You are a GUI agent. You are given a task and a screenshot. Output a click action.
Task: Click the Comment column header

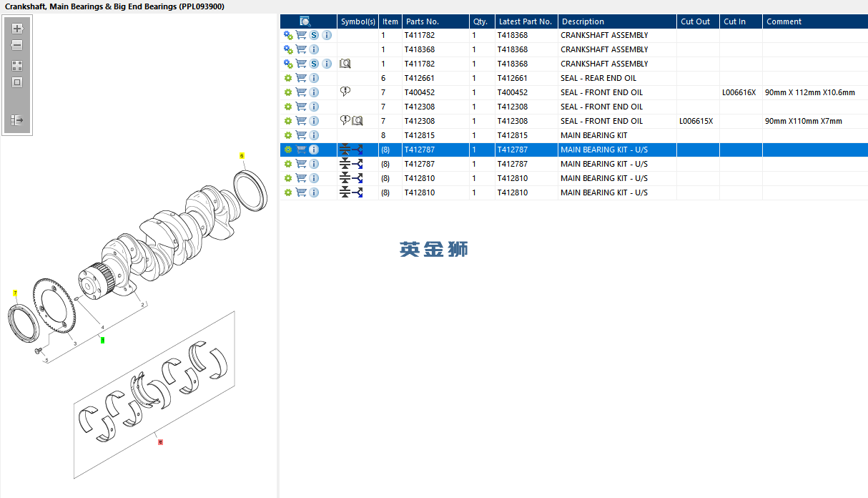coord(815,21)
